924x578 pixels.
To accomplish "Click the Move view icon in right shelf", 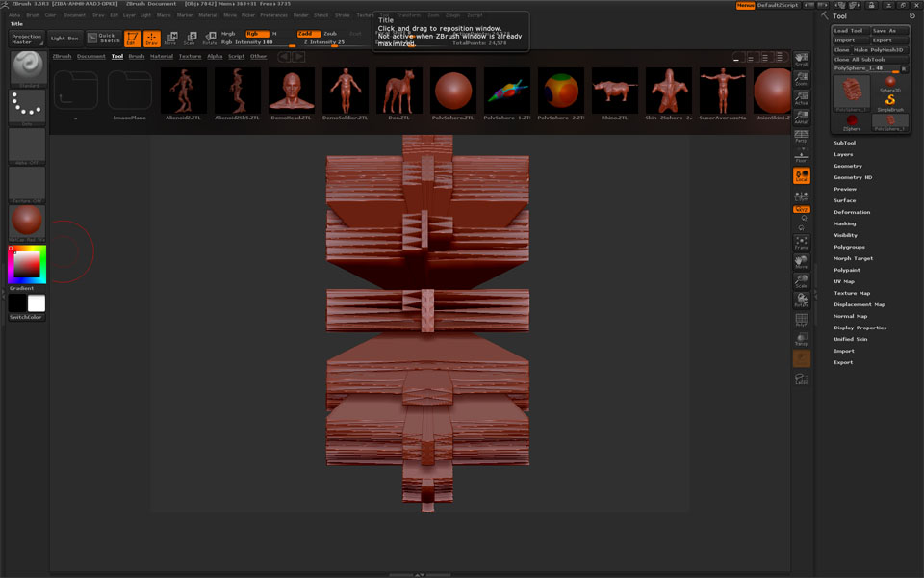I will (802, 262).
